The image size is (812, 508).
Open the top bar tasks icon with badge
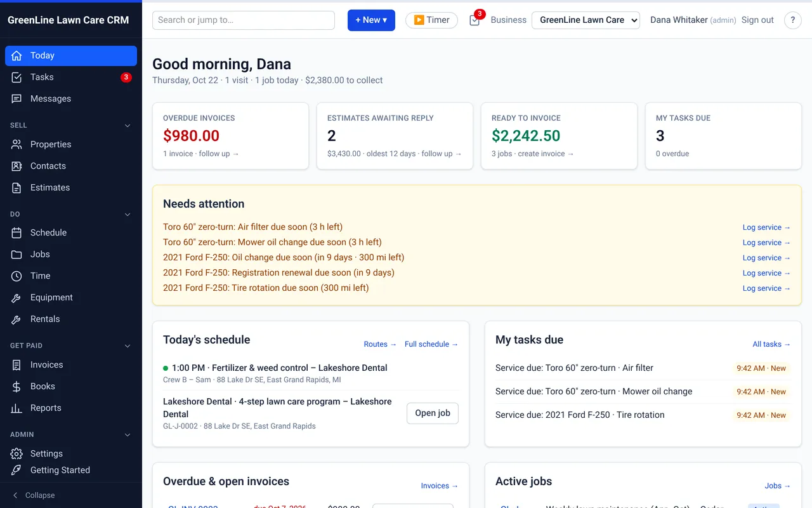tap(475, 20)
